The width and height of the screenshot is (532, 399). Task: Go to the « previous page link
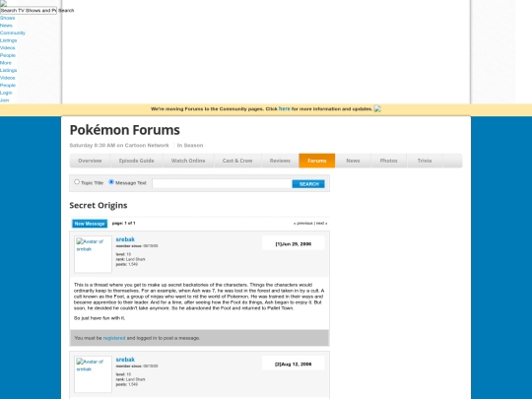pyautogui.click(x=303, y=224)
